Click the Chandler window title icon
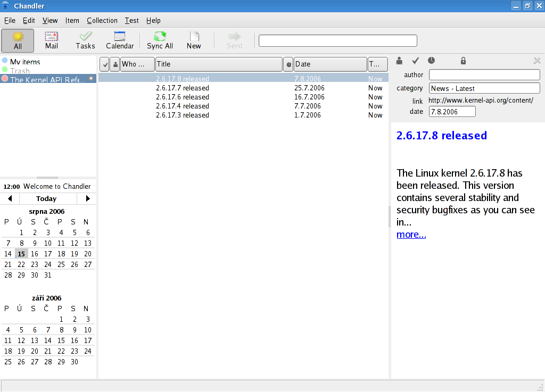Viewport: 545px width, 392px height. pyautogui.click(x=5, y=5)
